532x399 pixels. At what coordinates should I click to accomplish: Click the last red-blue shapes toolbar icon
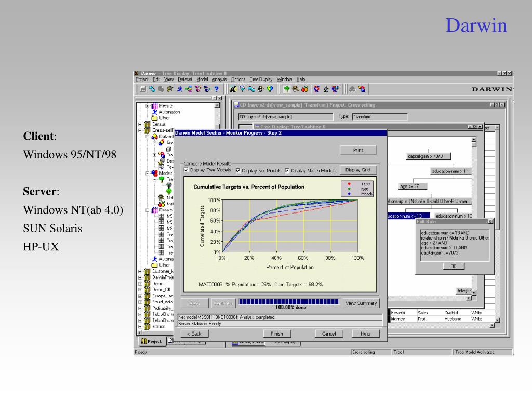tap(362, 89)
